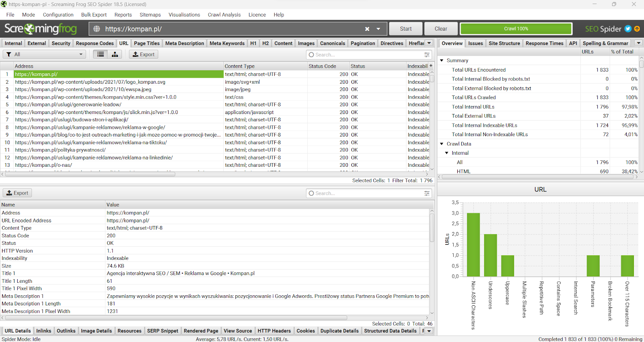This screenshot has height=342, width=644.
Task: Switch to the Response Codes tab
Action: pyautogui.click(x=95, y=43)
